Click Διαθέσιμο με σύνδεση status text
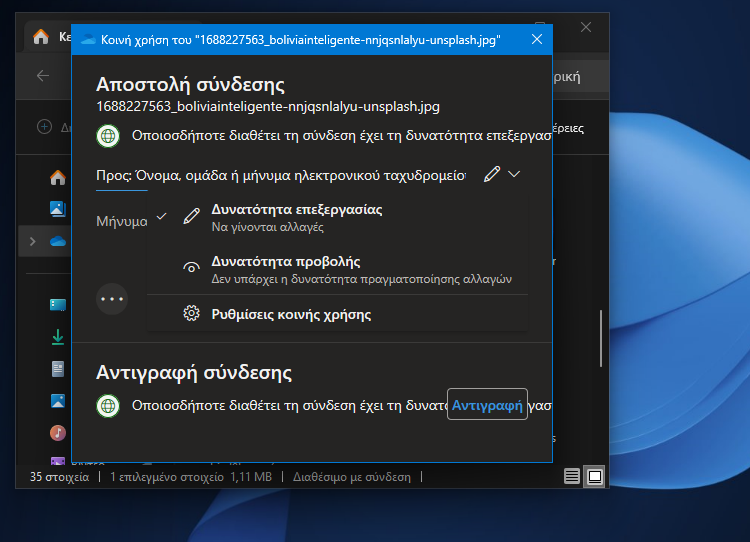 352,477
